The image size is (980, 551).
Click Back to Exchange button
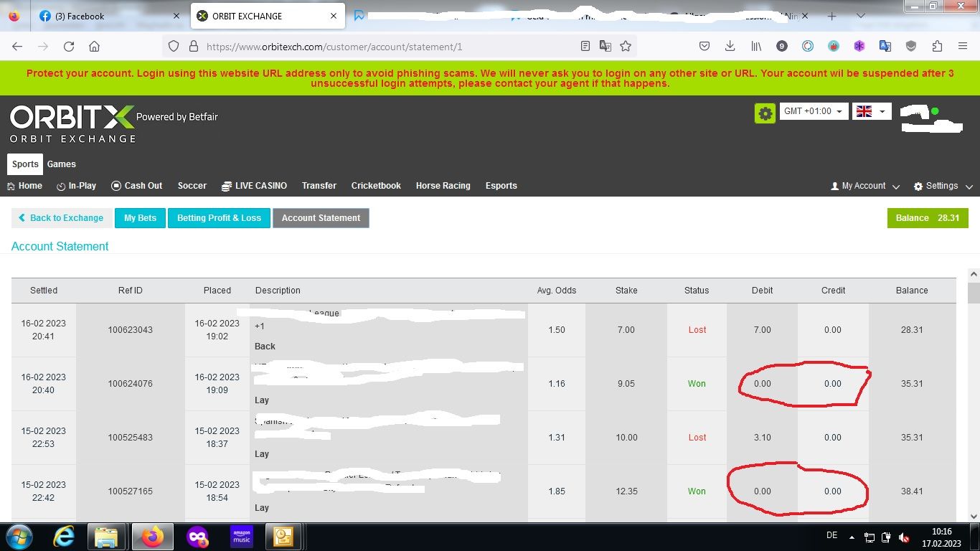(x=61, y=218)
